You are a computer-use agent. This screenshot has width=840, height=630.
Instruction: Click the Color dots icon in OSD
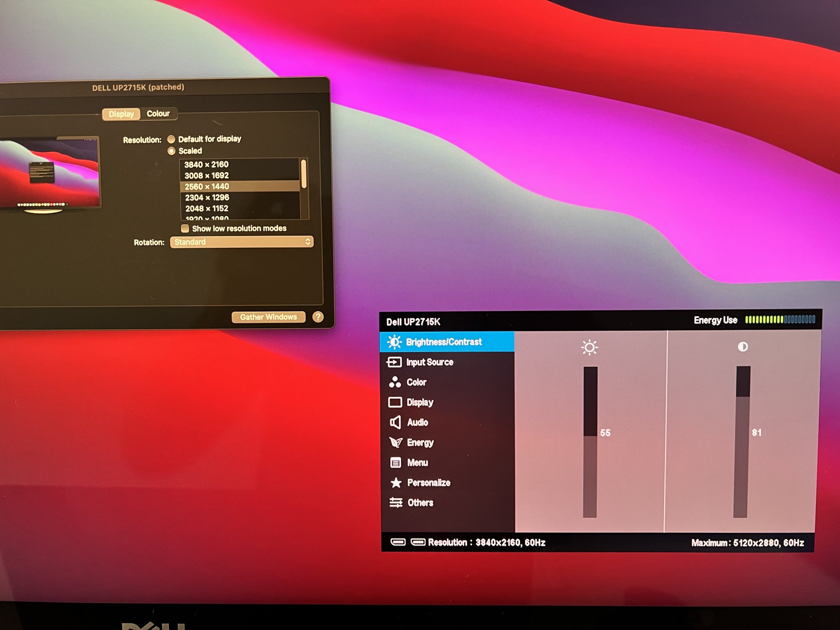tap(394, 382)
